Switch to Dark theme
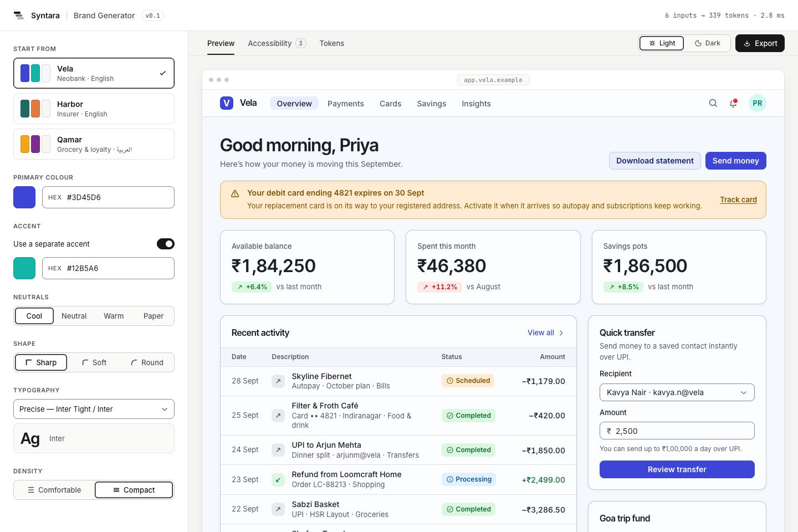 point(707,43)
